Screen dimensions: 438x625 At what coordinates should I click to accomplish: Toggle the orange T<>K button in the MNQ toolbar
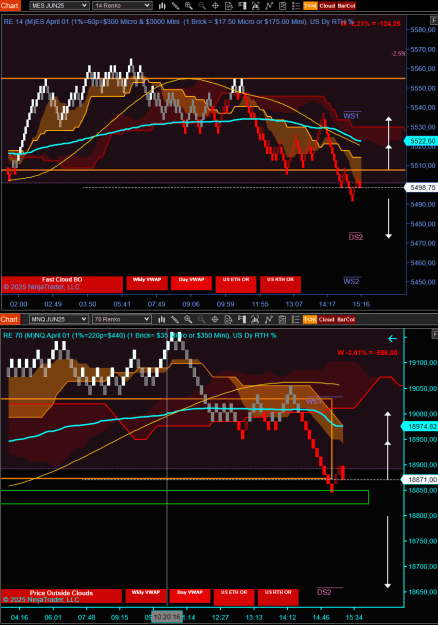[310, 319]
